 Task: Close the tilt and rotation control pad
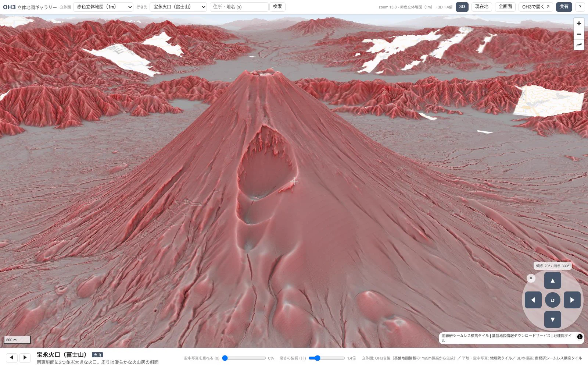tap(531, 278)
